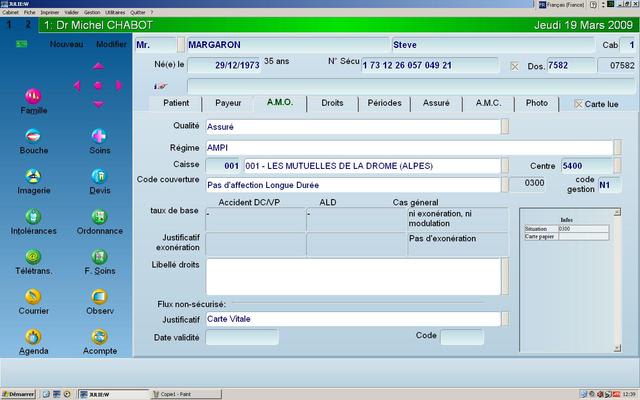
Task: Click the Soins treatments icon
Action: (x=99, y=136)
